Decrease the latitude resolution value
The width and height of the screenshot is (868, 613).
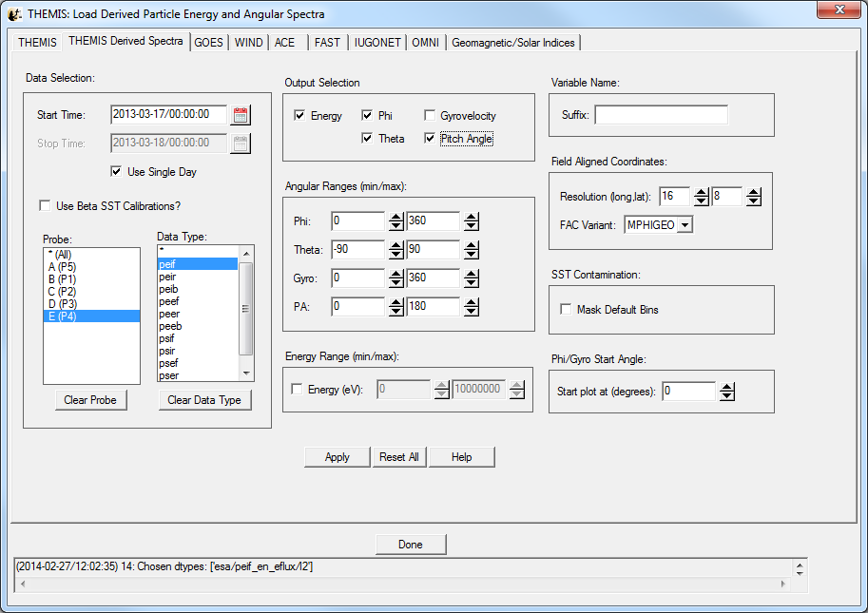[x=753, y=201]
